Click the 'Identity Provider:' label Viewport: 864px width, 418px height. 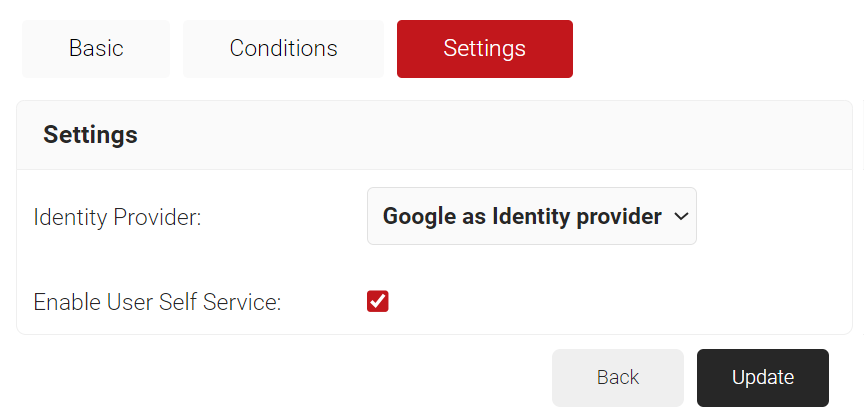click(x=117, y=217)
